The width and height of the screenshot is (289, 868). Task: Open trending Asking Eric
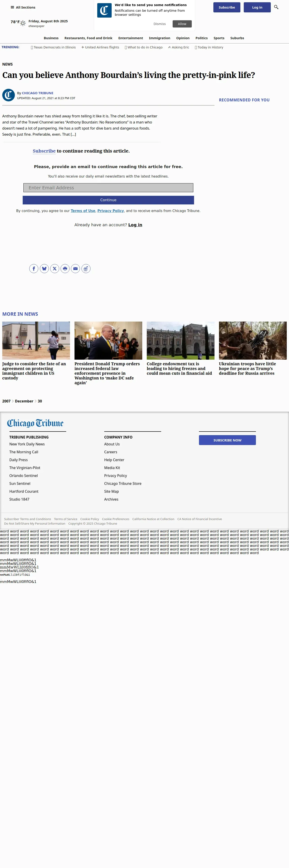coord(179,47)
